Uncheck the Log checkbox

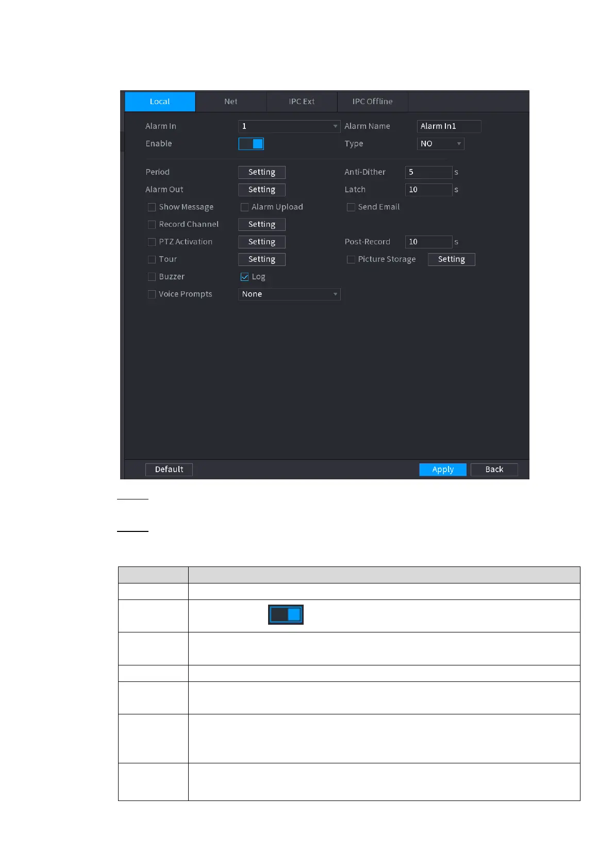[244, 277]
